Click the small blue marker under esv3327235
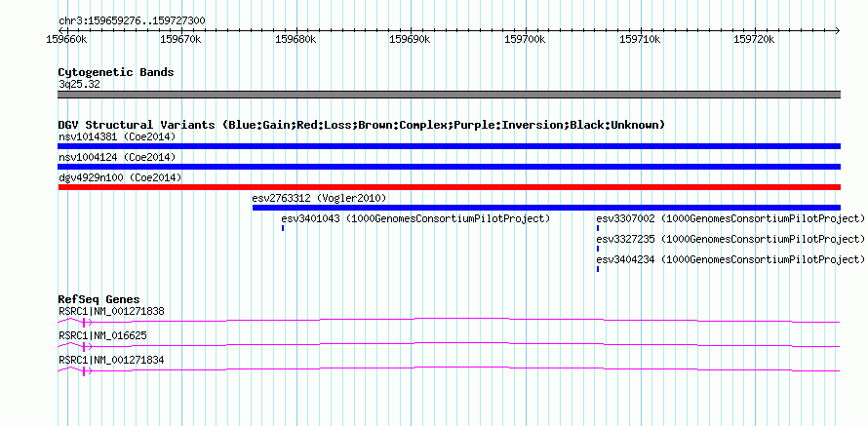Screen dimensions: 868x426 pyautogui.click(x=598, y=249)
